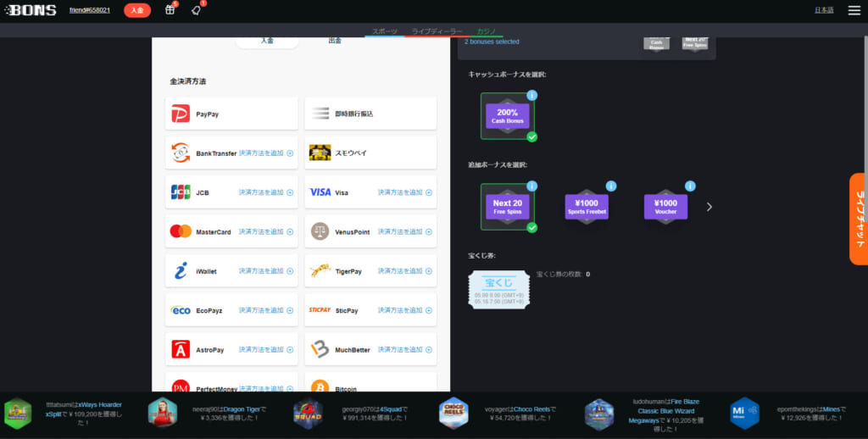Select the VenusPoint icon

320,231
